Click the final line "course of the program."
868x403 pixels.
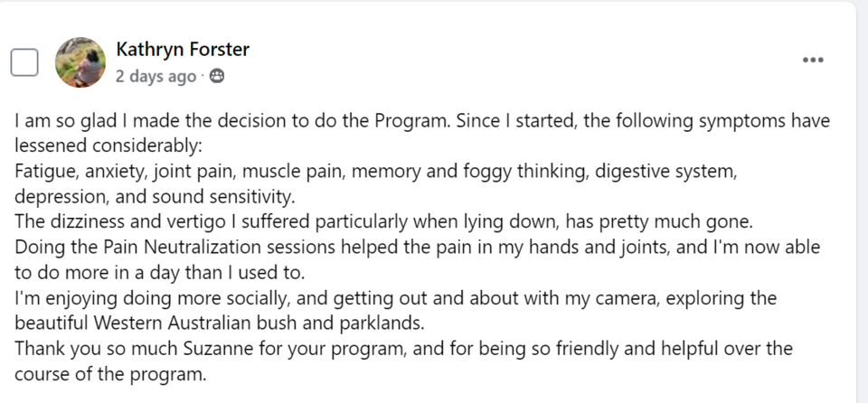coord(110,374)
